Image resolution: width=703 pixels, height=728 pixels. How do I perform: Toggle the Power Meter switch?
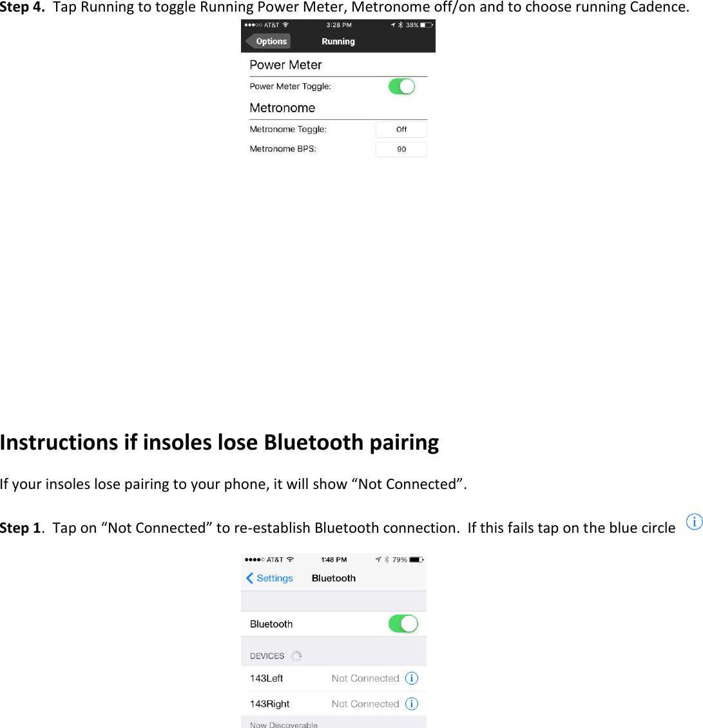coord(401,86)
